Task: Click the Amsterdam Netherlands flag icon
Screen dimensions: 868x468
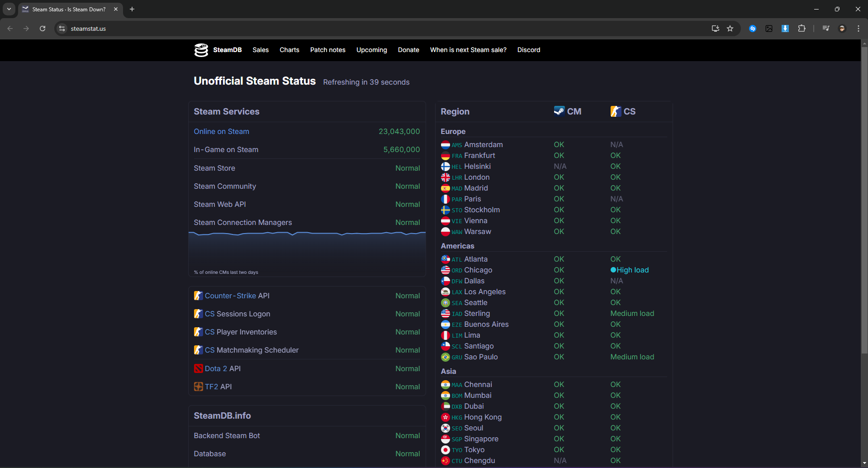Action: click(446, 145)
